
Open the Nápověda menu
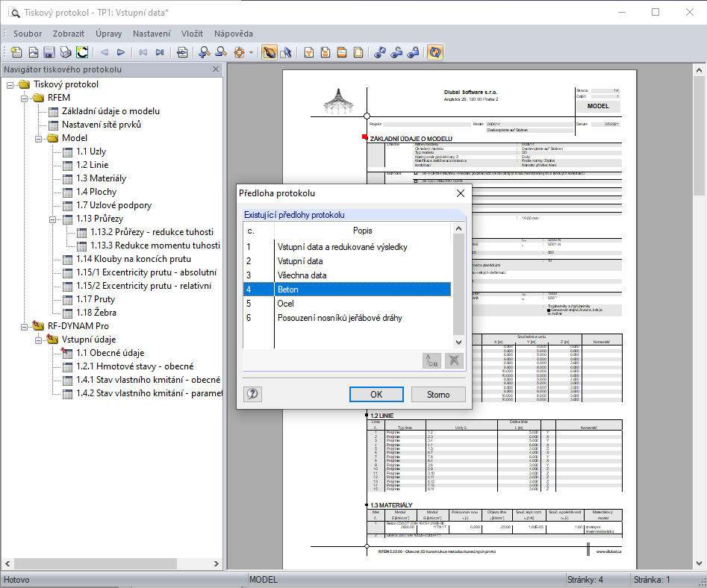click(234, 34)
